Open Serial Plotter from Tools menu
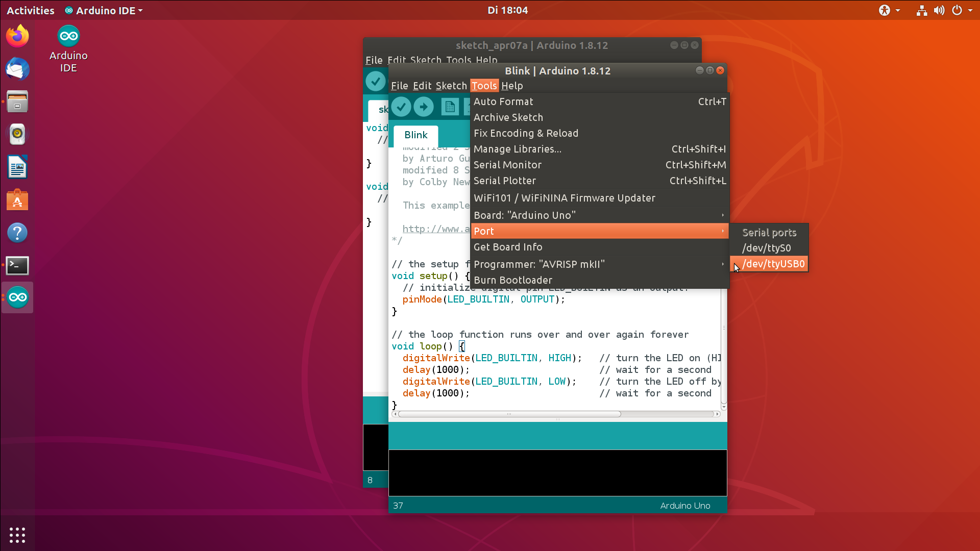Viewport: 980px width, 551px height. pyautogui.click(x=599, y=181)
